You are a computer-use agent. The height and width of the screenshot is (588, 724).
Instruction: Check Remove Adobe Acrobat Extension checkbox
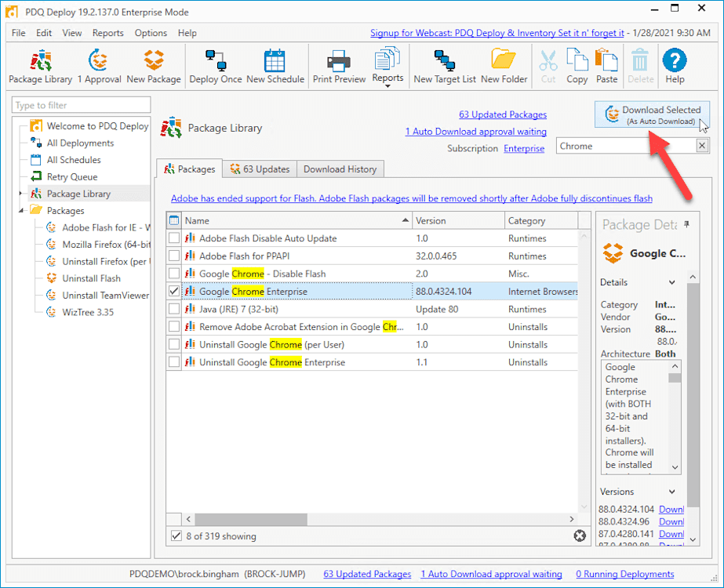pos(174,327)
